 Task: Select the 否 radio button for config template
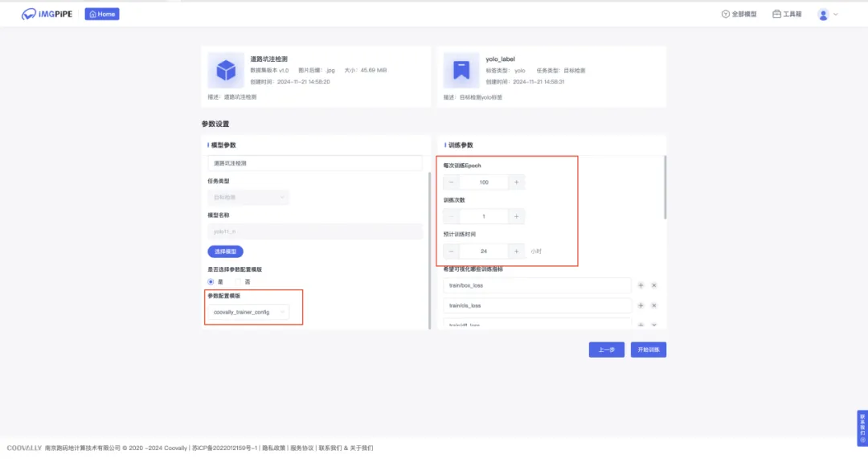coord(238,282)
